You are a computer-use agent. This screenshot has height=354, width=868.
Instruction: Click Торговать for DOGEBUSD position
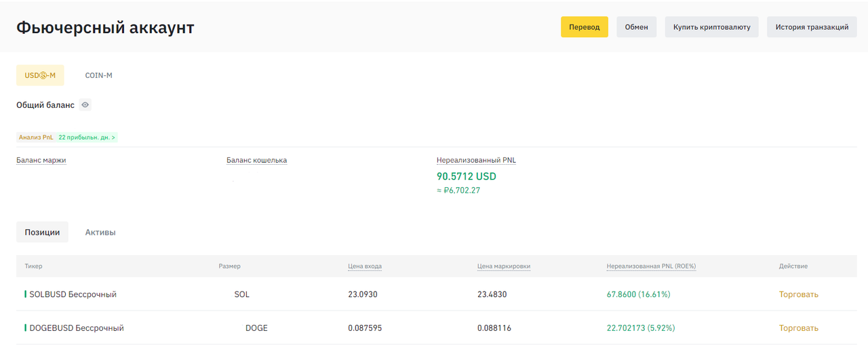tap(799, 328)
